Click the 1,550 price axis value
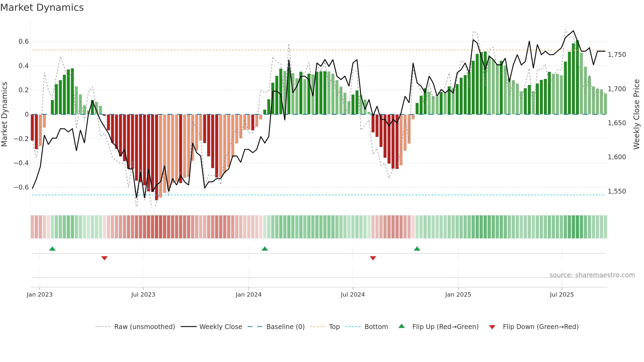 pos(617,191)
